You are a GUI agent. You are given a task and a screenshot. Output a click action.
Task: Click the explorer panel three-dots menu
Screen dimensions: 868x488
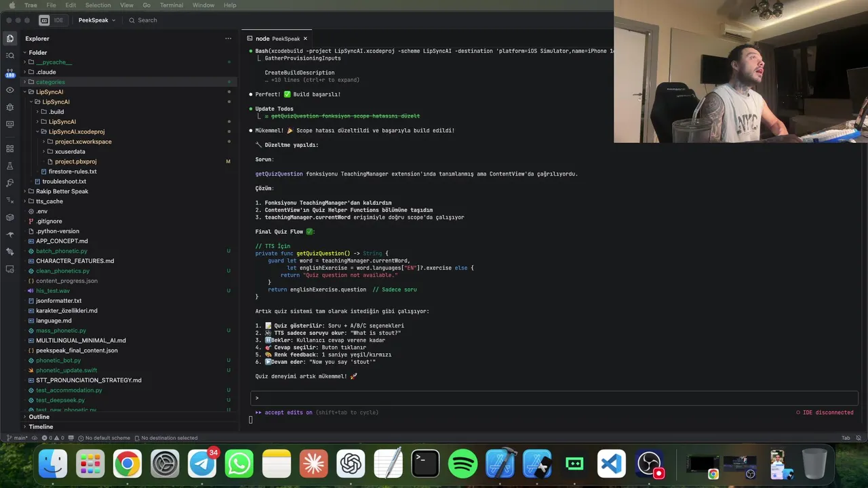pyautogui.click(x=228, y=39)
